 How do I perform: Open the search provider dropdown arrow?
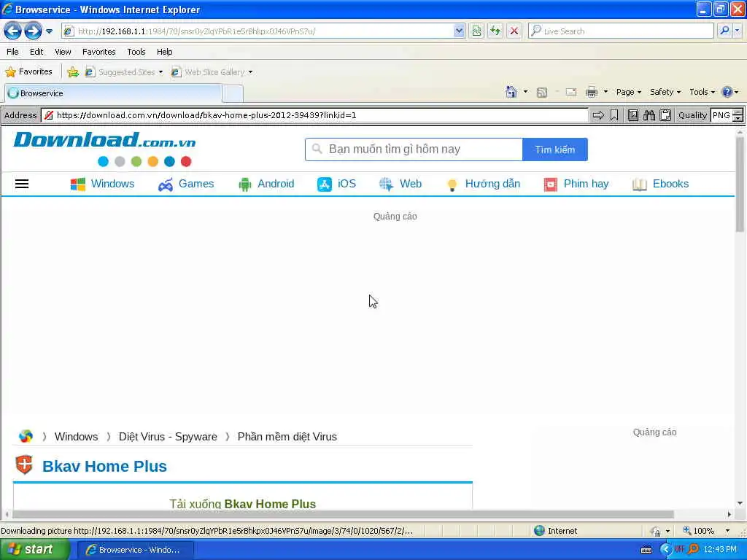[737, 31]
